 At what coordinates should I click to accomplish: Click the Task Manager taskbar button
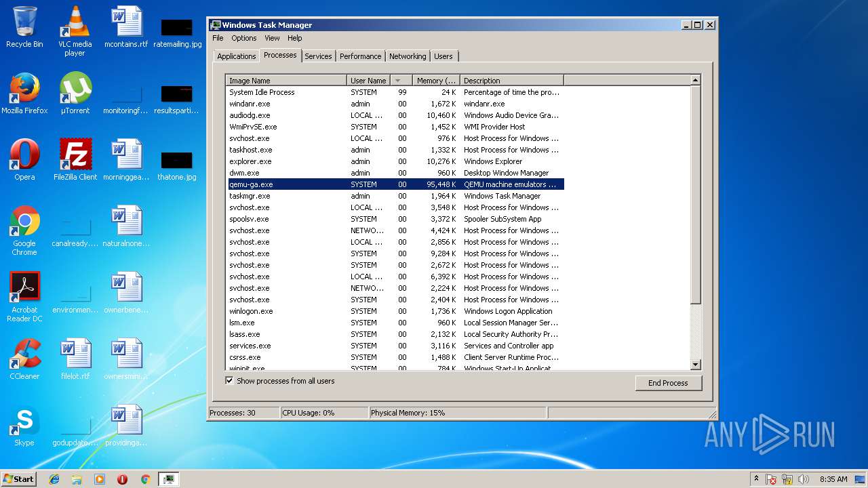[x=168, y=479]
